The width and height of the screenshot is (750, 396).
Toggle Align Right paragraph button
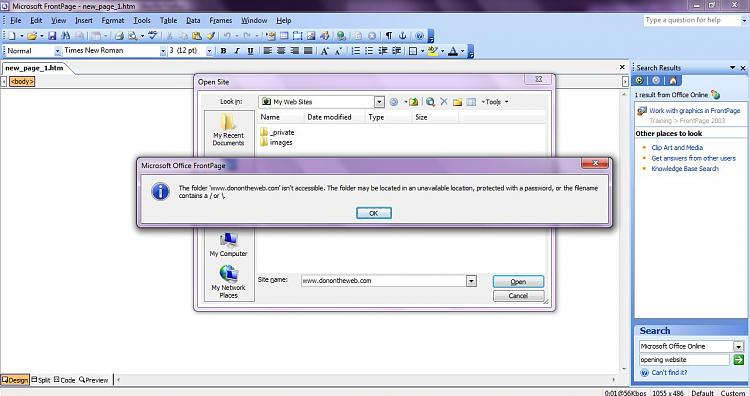pos(295,51)
